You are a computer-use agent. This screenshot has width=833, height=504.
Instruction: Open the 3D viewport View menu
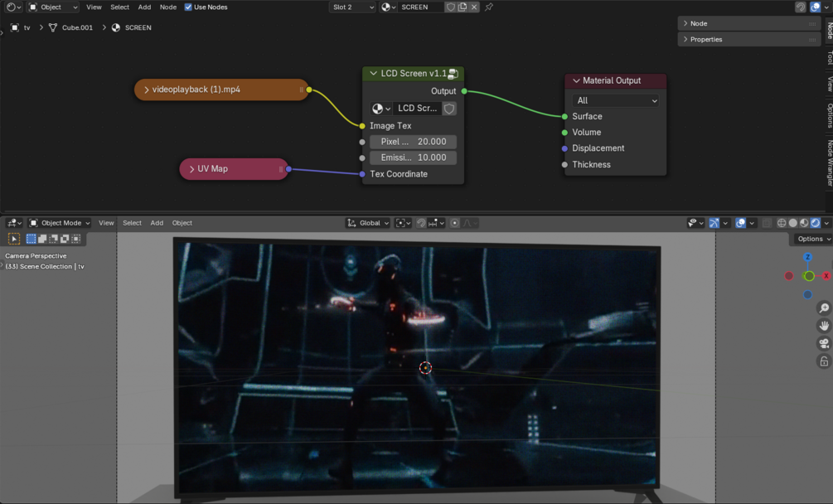click(106, 223)
